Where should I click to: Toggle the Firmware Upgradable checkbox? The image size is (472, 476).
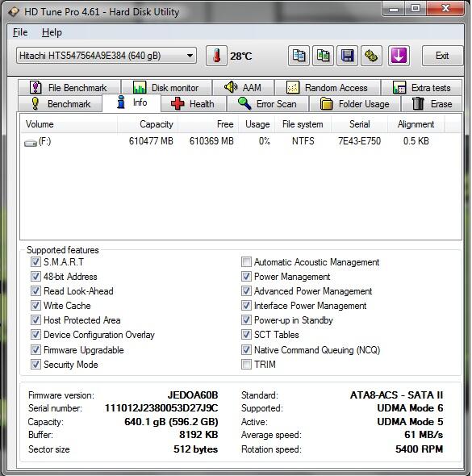[x=36, y=349]
